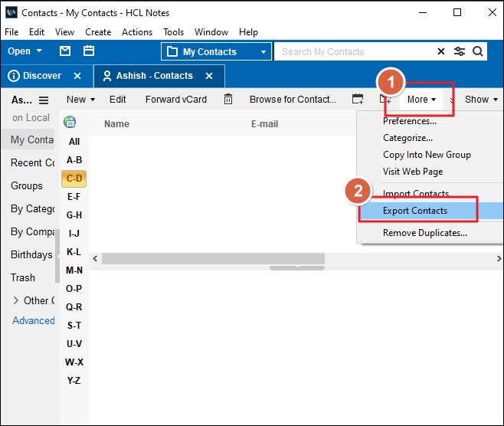The height and width of the screenshot is (426, 504).
Task: Open the Open dropdown menu
Action: click(x=25, y=51)
